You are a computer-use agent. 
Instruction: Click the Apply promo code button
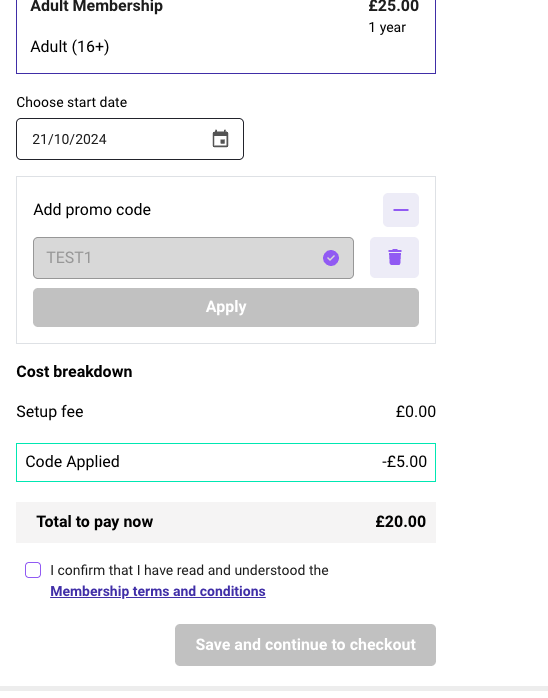226,307
